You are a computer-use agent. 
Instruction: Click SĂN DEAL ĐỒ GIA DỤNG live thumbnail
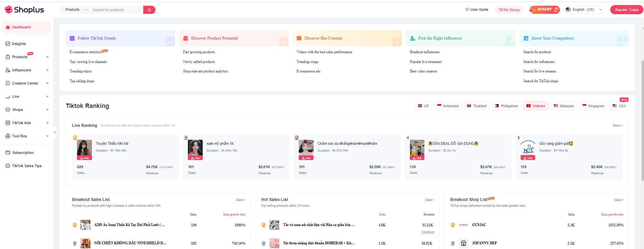coord(417,150)
